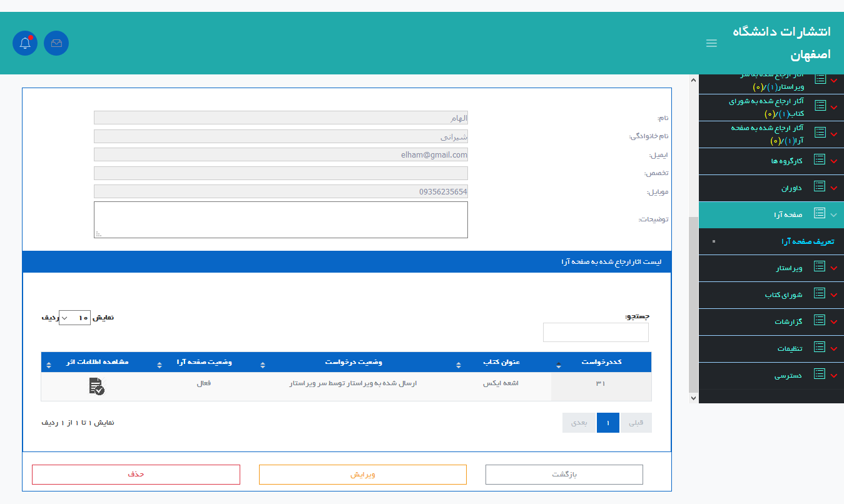This screenshot has height=504, width=844.
Task: Click the list icon beside کارگروه ها
Action: (x=819, y=161)
